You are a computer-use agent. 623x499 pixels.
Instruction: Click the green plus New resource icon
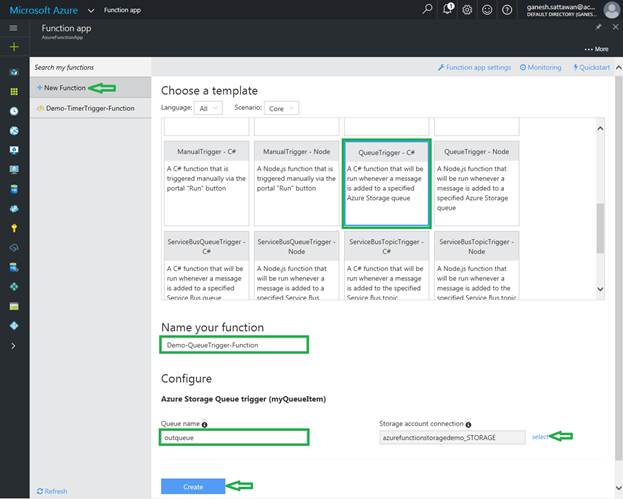(14, 47)
